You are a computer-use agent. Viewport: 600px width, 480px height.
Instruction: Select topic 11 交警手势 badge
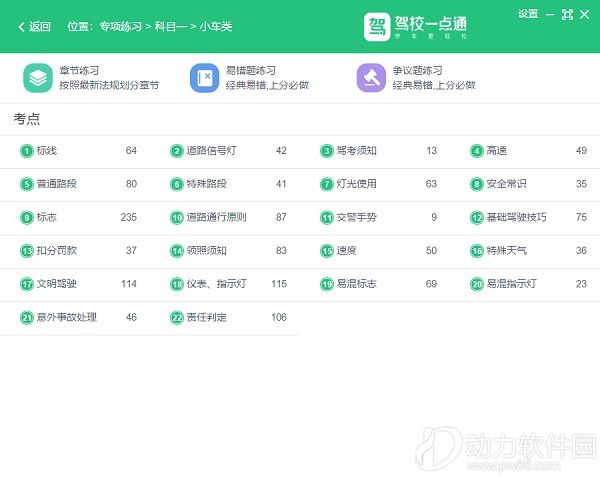(327, 217)
